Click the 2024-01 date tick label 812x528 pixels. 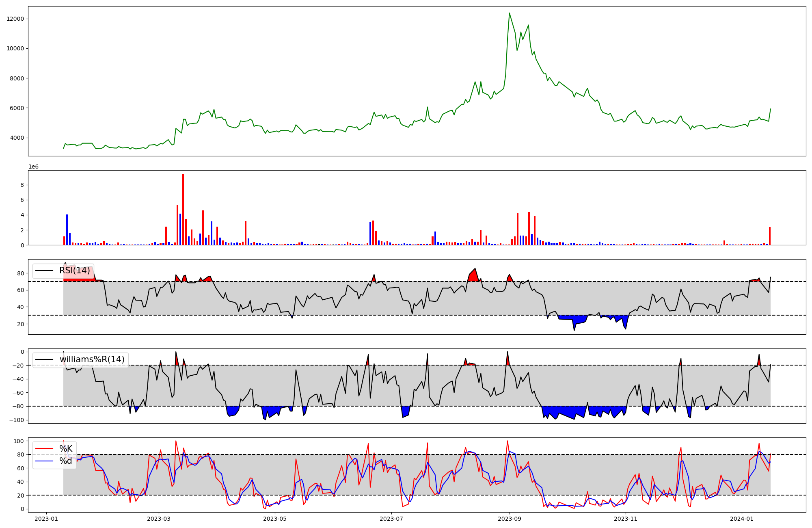coord(742,519)
